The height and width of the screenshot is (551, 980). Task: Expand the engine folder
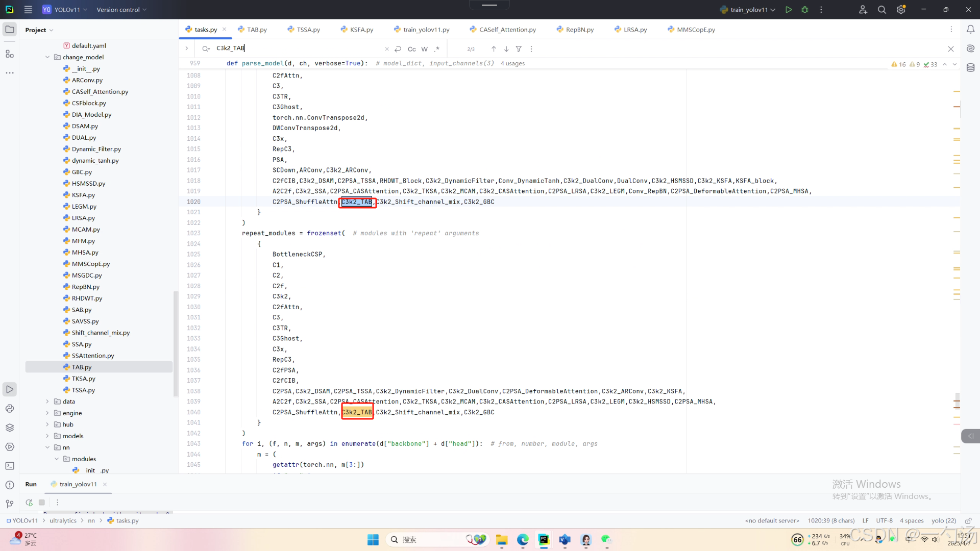[x=47, y=413]
